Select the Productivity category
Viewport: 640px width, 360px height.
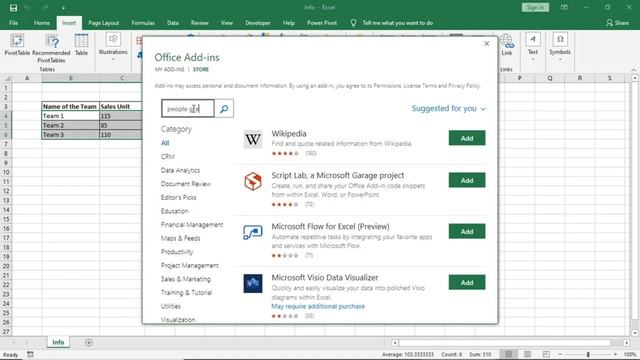177,252
